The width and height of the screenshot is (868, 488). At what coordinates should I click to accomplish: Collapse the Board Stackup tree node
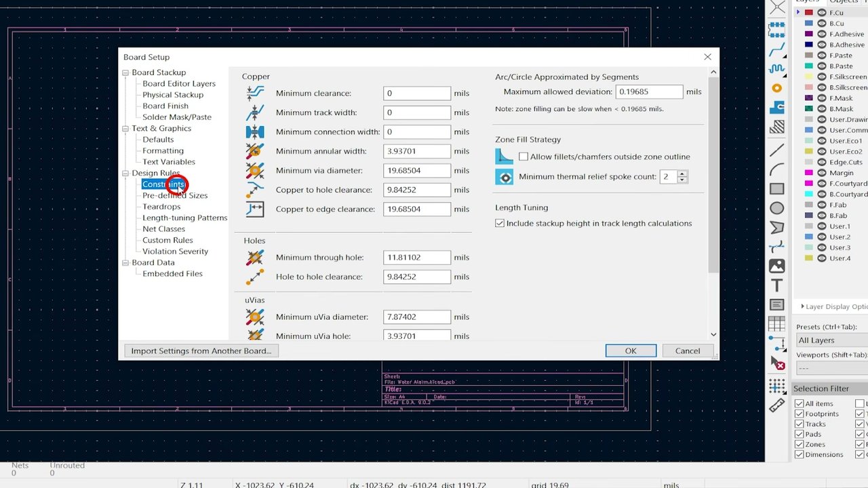click(125, 73)
